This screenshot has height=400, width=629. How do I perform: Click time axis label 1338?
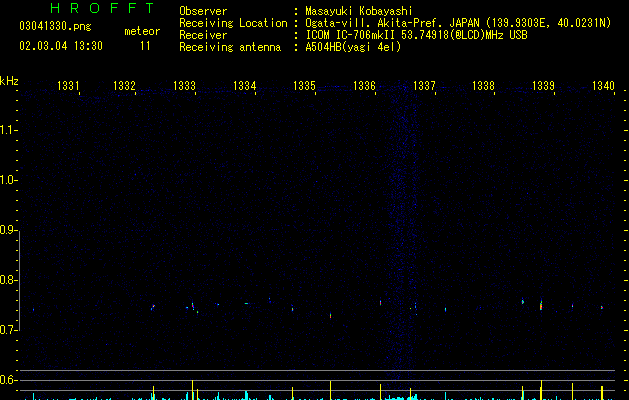tap(483, 86)
